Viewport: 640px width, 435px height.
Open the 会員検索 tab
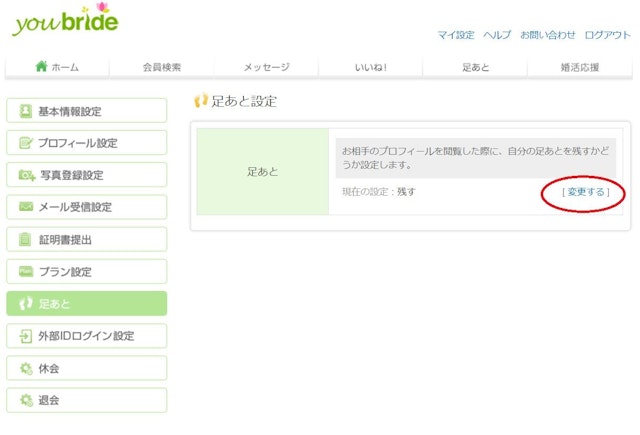click(161, 67)
